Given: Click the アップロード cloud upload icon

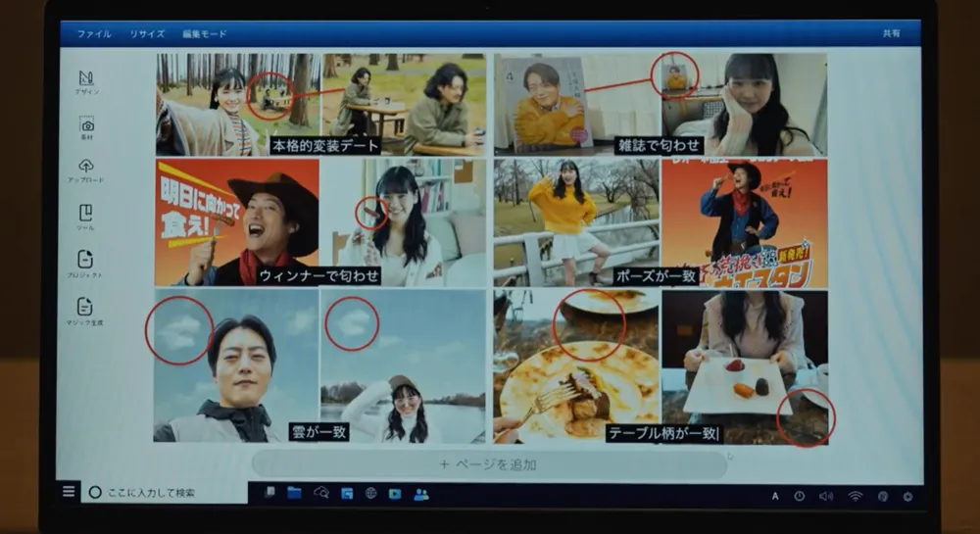Looking at the screenshot, I should point(86,169).
